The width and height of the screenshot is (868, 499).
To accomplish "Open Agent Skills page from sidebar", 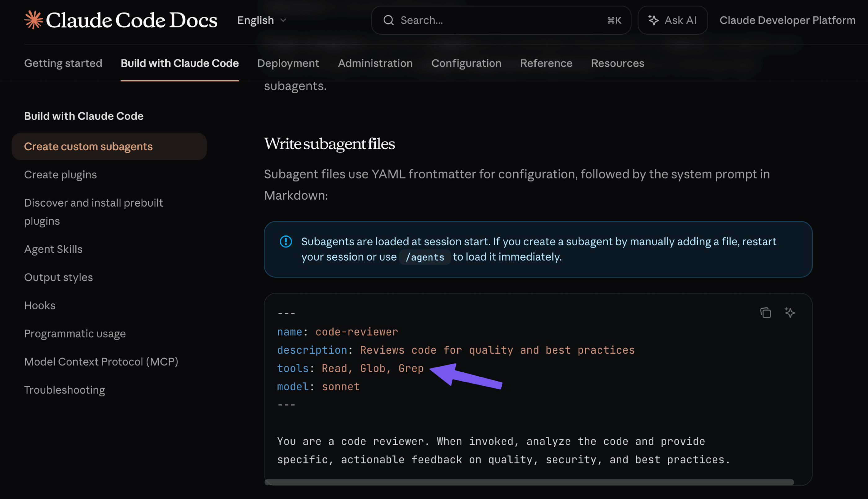I will point(53,249).
